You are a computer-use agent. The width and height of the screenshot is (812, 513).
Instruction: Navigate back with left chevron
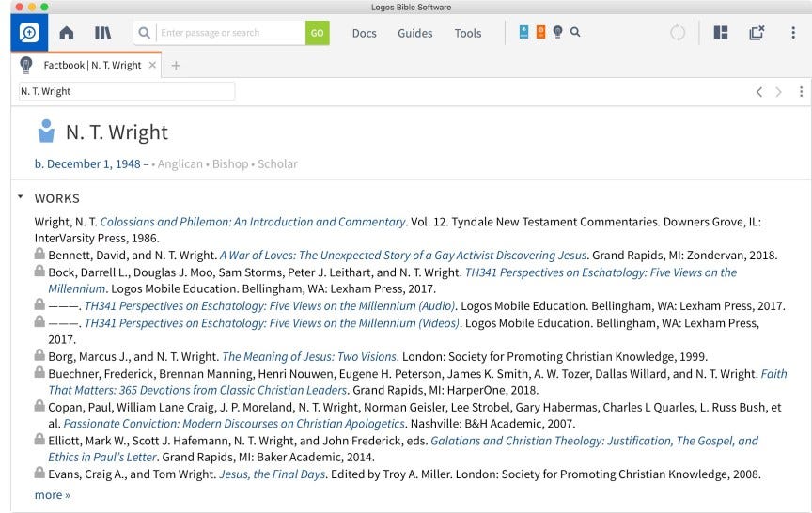(x=759, y=92)
